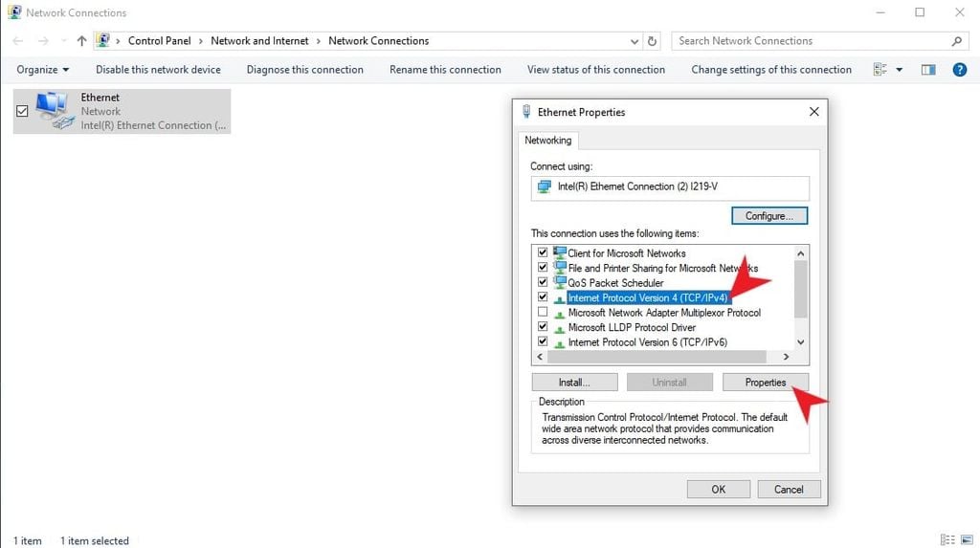980x548 pixels.
Task: Close the Ethernet Properties dialog
Action: click(813, 111)
